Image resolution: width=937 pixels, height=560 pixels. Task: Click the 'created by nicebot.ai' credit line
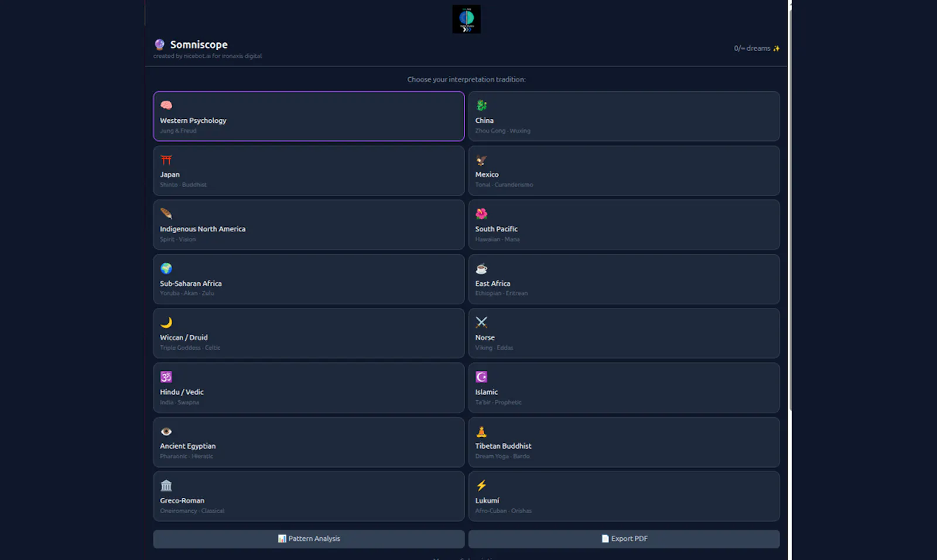[x=208, y=56]
